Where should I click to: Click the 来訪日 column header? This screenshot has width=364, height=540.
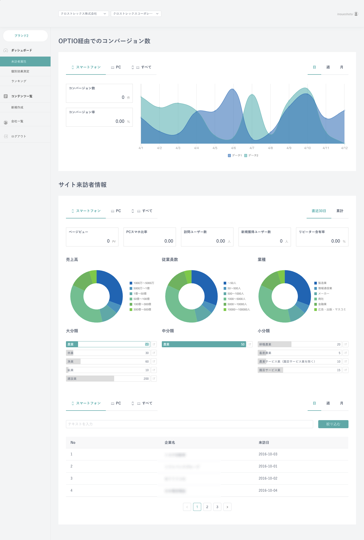264,443
